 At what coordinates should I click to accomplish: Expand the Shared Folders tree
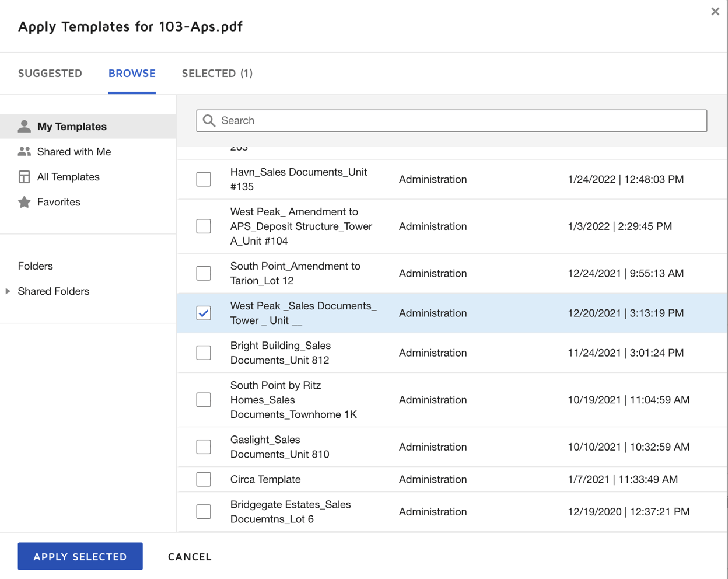click(7, 291)
